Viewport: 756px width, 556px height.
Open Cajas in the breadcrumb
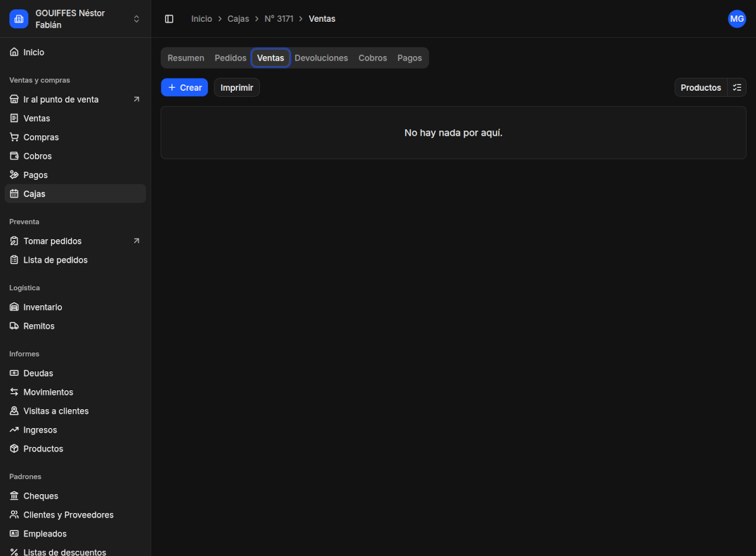coord(238,19)
